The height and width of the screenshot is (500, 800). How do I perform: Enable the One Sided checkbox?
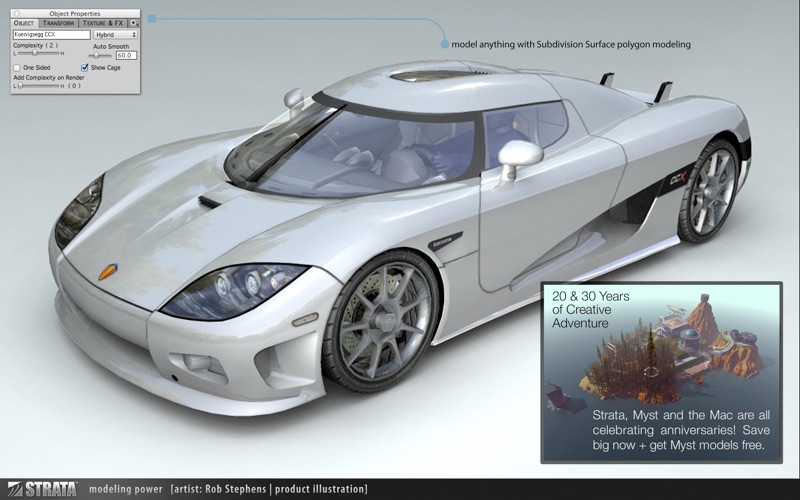click(17, 67)
